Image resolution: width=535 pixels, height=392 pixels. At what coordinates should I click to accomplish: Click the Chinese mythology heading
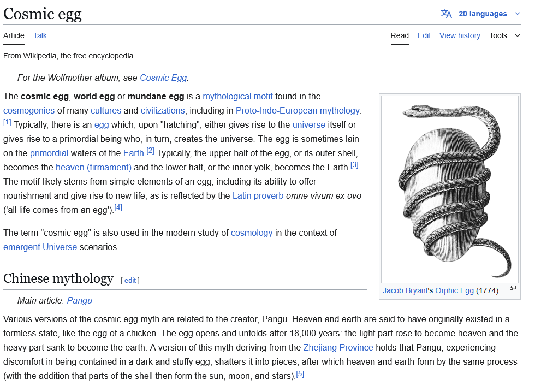(58, 278)
